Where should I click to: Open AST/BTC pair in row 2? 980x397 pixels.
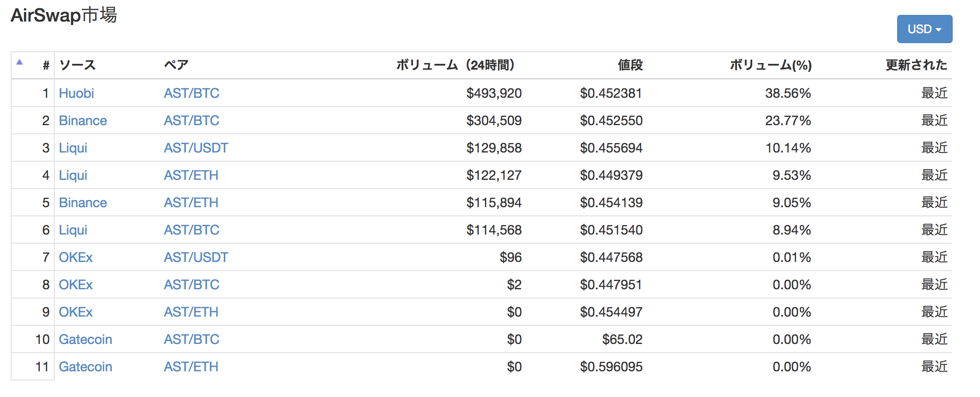click(191, 121)
